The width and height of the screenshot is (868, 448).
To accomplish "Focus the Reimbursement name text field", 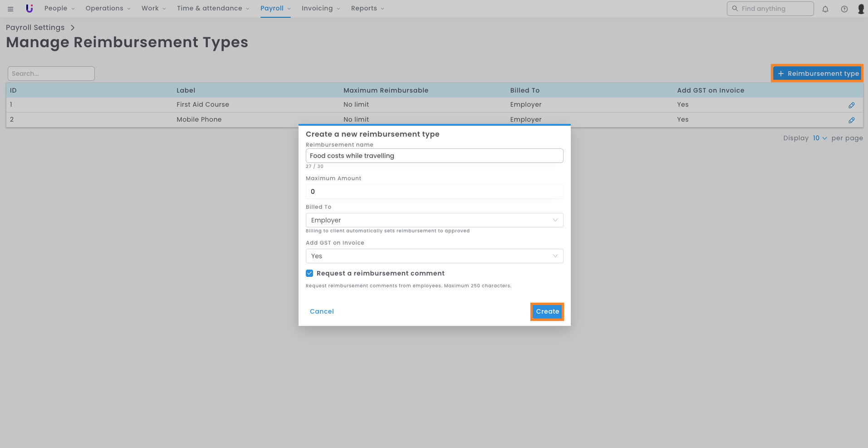I will click(x=434, y=156).
